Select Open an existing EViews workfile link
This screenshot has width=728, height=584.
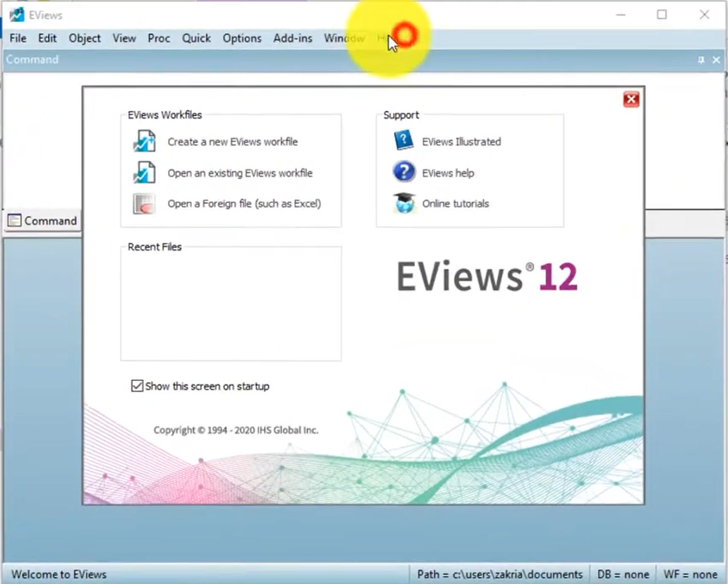click(x=240, y=173)
